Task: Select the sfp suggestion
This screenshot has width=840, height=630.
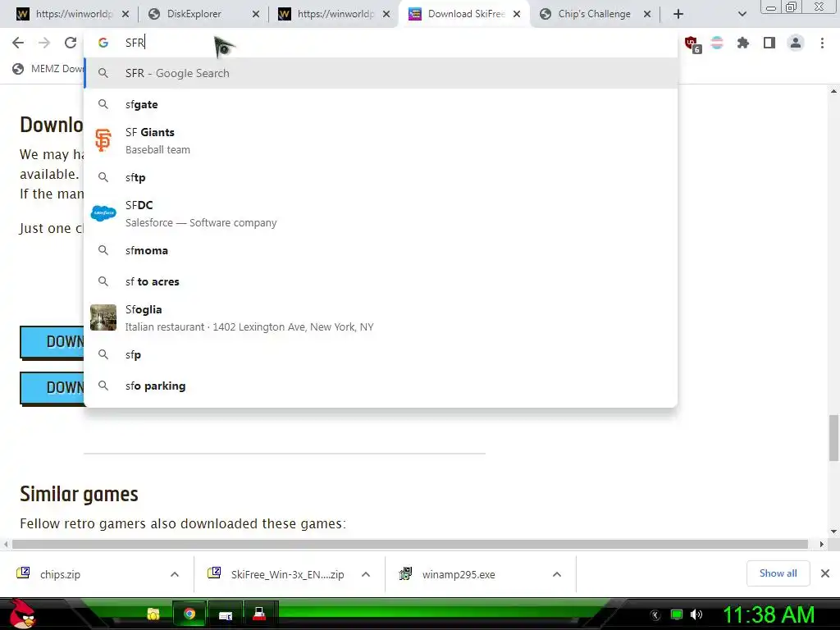Action: [381, 354]
